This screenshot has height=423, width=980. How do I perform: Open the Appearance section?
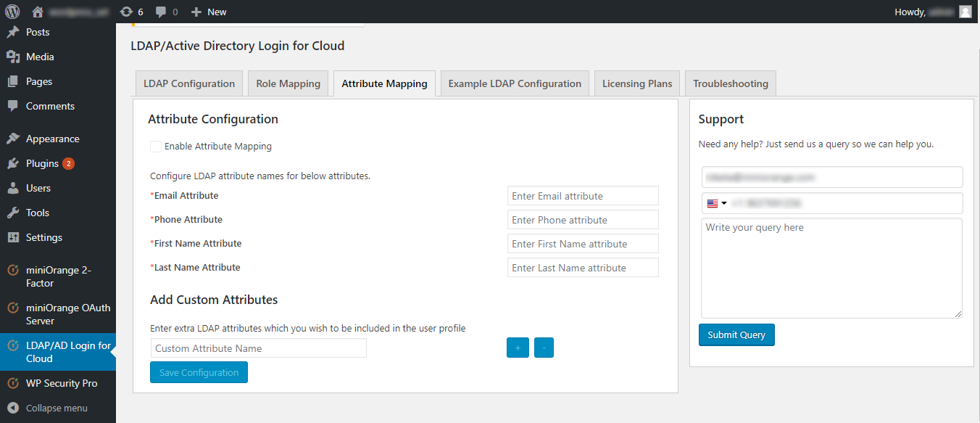coord(51,138)
